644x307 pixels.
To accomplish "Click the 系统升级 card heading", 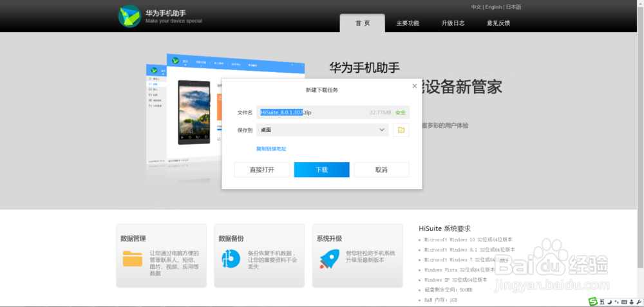I will (x=329, y=239).
